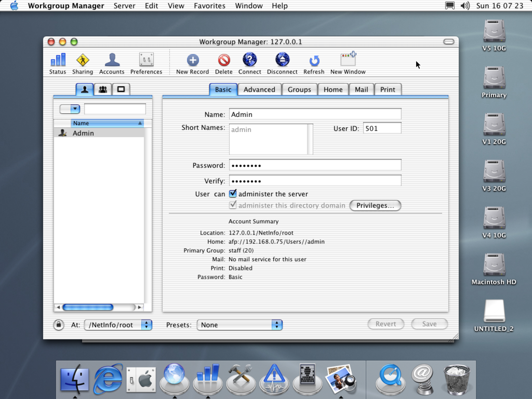
Task: Click the Privileges... button
Action: click(375, 205)
